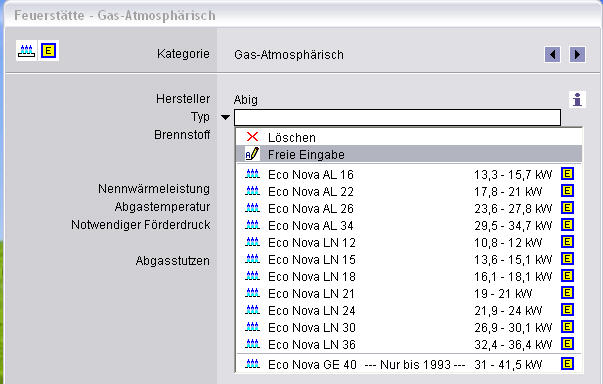The height and width of the screenshot is (384, 603).
Task: Click burner icon of Eco Nova GE 40
Action: click(x=253, y=364)
